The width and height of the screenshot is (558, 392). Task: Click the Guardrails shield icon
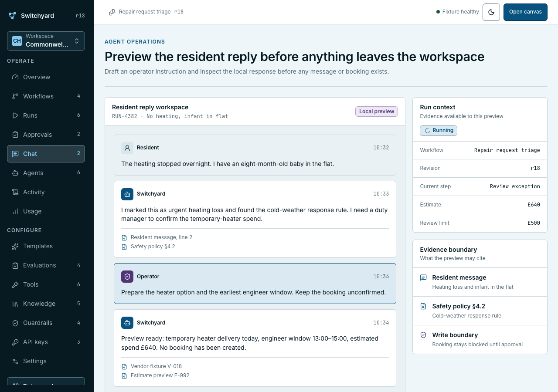[x=15, y=323]
